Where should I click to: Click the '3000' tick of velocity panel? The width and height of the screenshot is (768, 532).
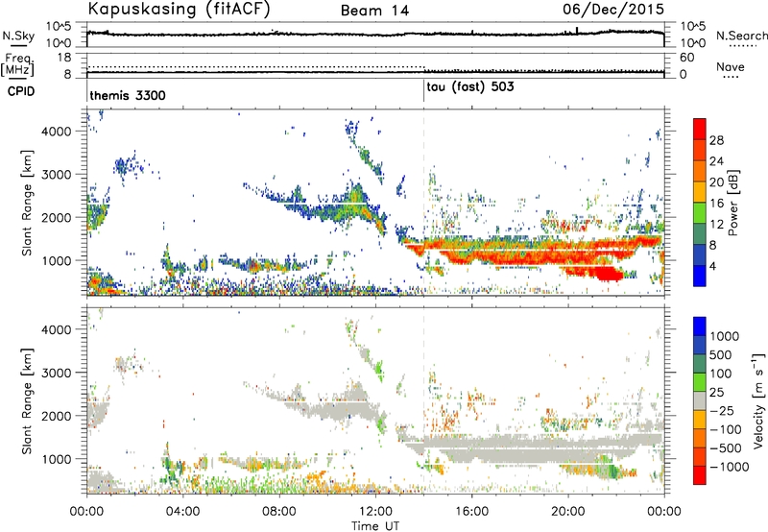pos(56,373)
